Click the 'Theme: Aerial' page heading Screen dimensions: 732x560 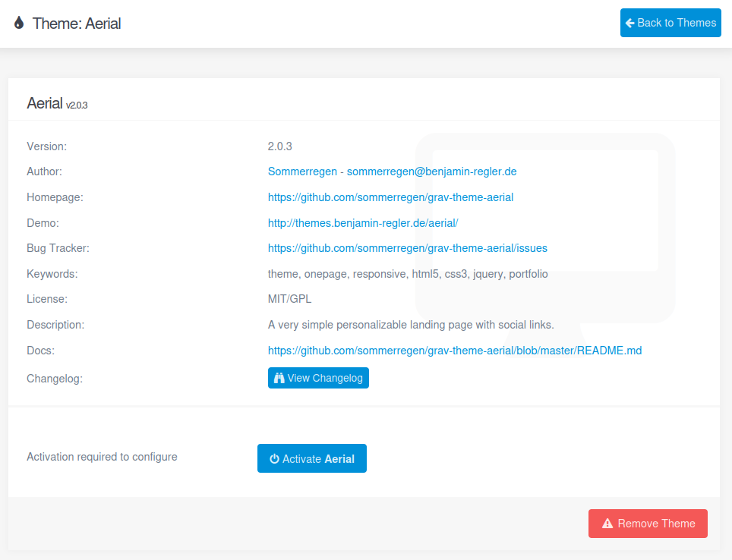pos(77,24)
